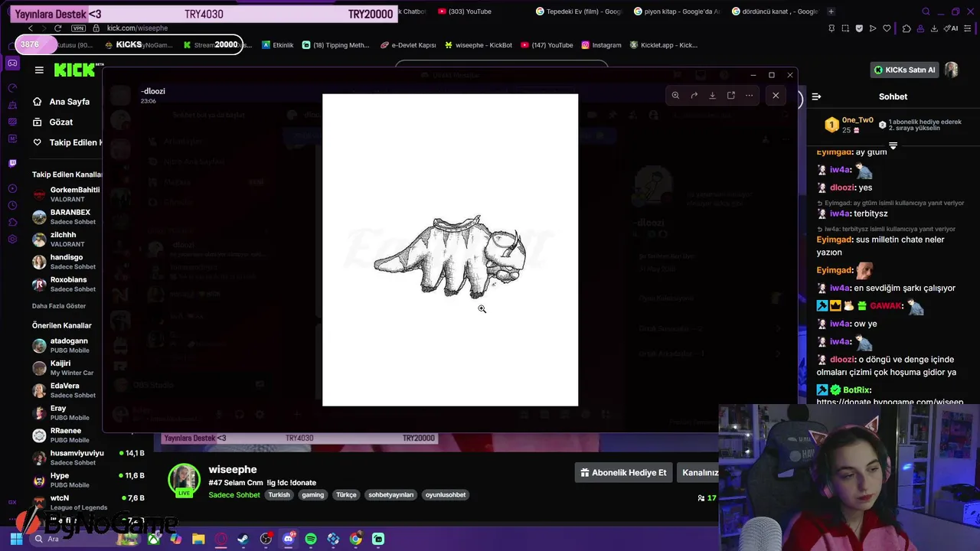Switch to Tepedeki Ev (film) Google tab
The height and width of the screenshot is (551, 980).
pyautogui.click(x=579, y=11)
